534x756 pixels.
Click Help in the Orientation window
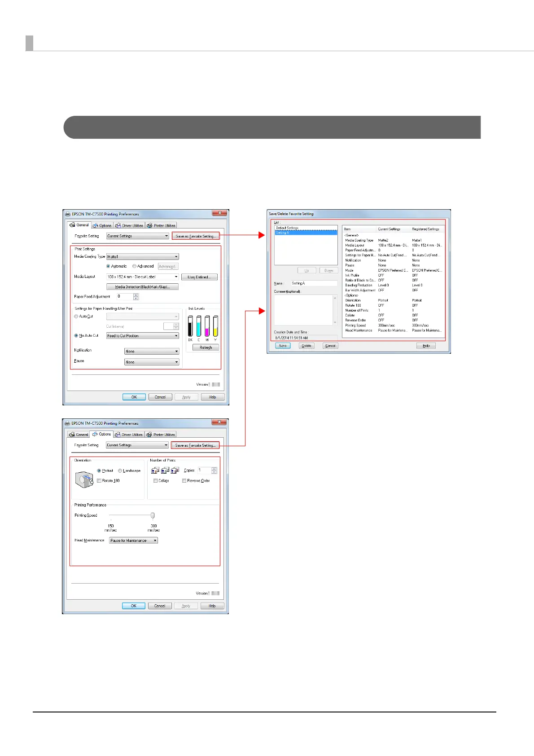click(212, 606)
